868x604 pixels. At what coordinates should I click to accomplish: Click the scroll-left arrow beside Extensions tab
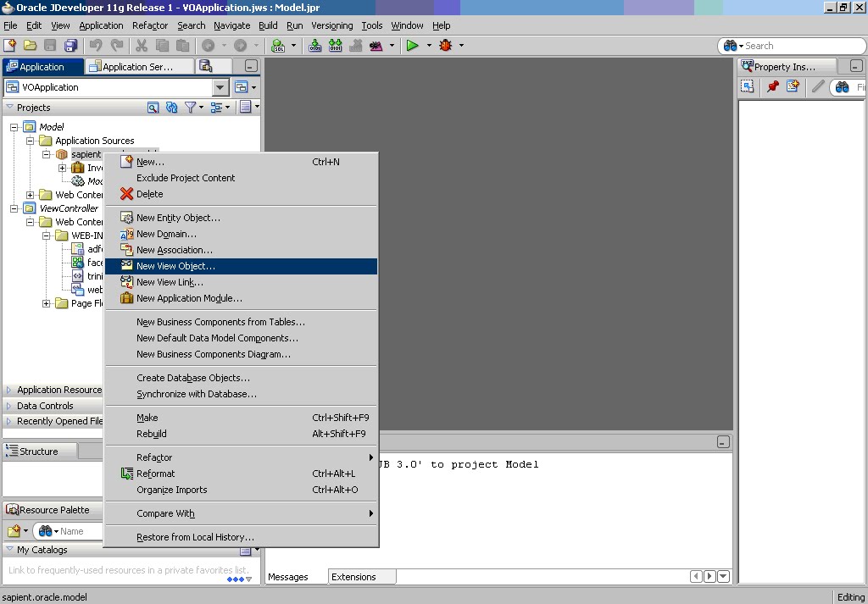tap(697, 576)
